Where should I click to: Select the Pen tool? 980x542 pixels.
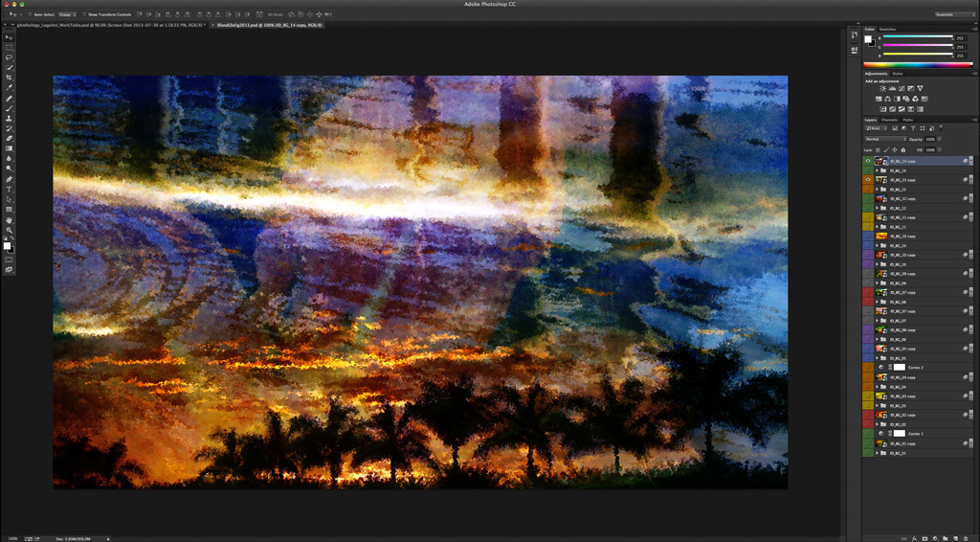click(9, 179)
